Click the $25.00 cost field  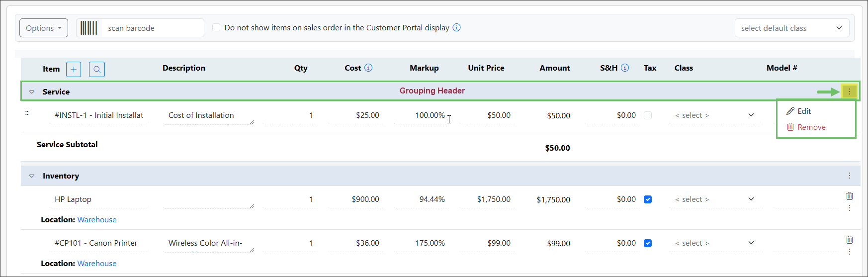tap(356, 115)
